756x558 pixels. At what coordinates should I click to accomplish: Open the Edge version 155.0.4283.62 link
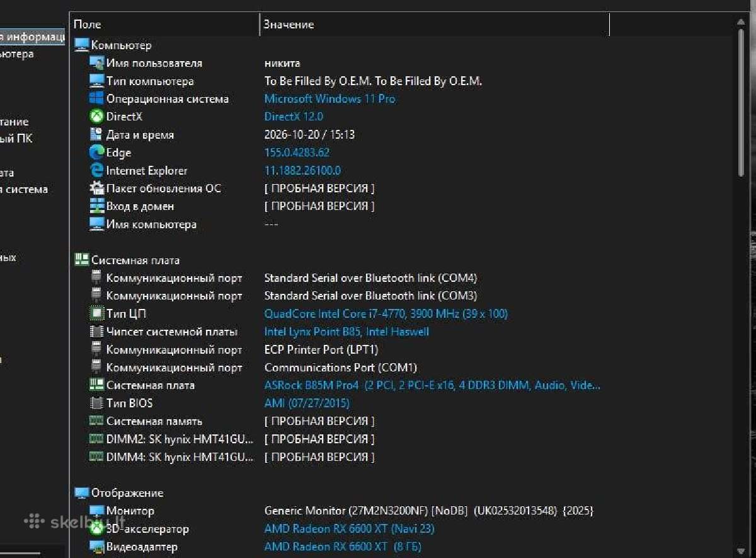(x=297, y=153)
